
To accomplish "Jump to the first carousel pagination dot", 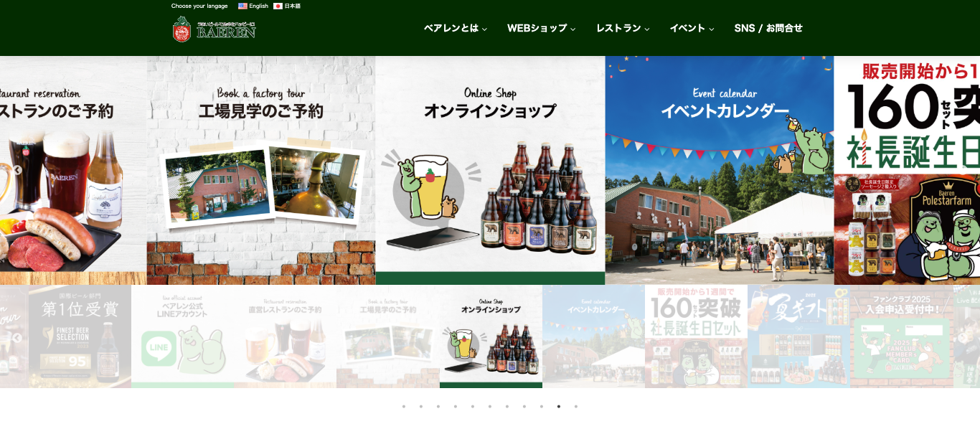I will pos(404,406).
